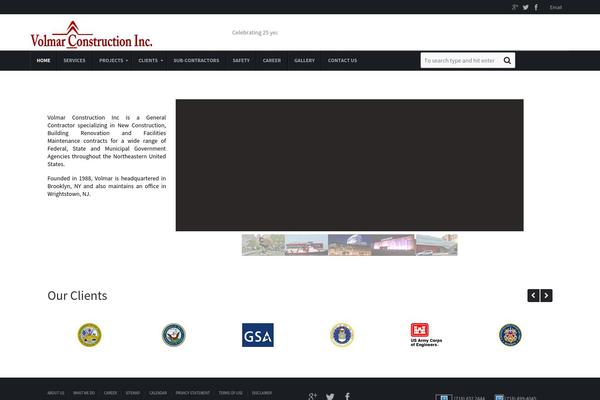Click the US Army Corps of Engineers logo

pos(427,335)
